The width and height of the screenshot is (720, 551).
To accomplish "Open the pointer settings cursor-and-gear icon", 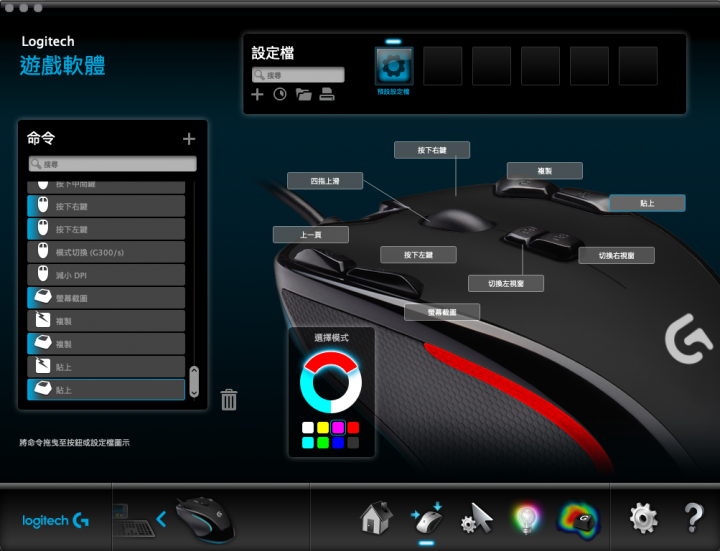I will 477,518.
